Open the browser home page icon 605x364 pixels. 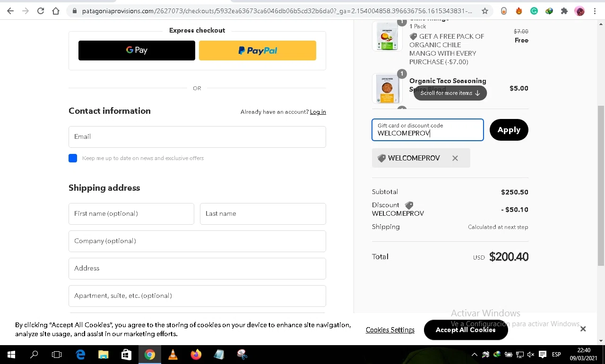click(x=56, y=11)
